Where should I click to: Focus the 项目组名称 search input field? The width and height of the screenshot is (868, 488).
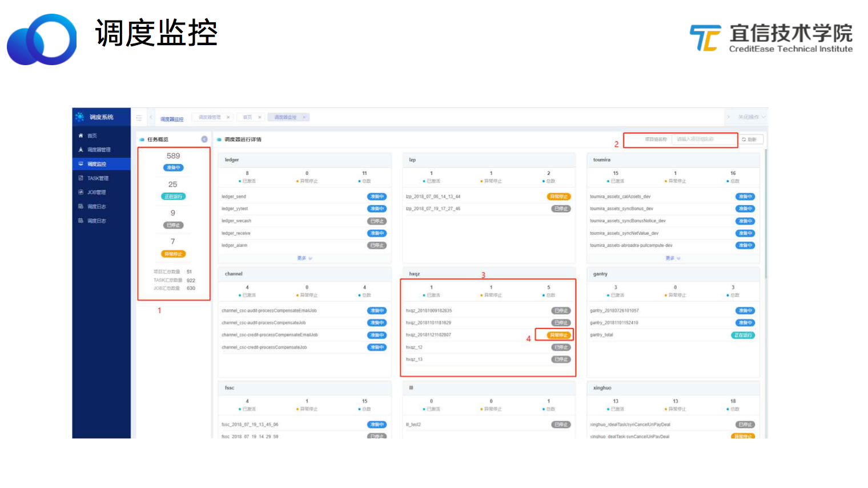tap(704, 139)
